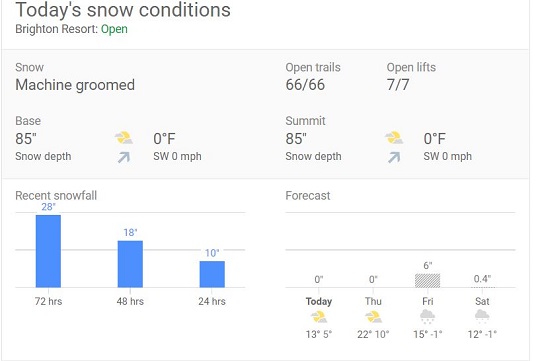This screenshot has height=361, width=538.
Task: Click the Summit wind direction arrow icon
Action: coord(394,157)
